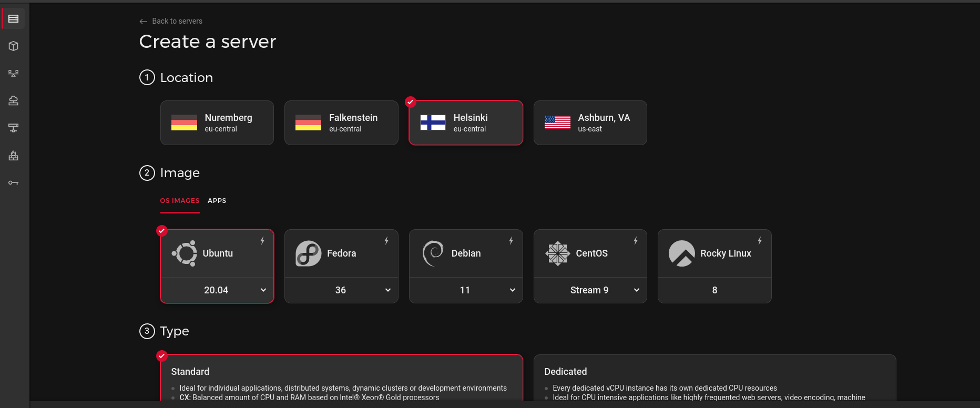Choose the Fedora image name

pos(342,253)
